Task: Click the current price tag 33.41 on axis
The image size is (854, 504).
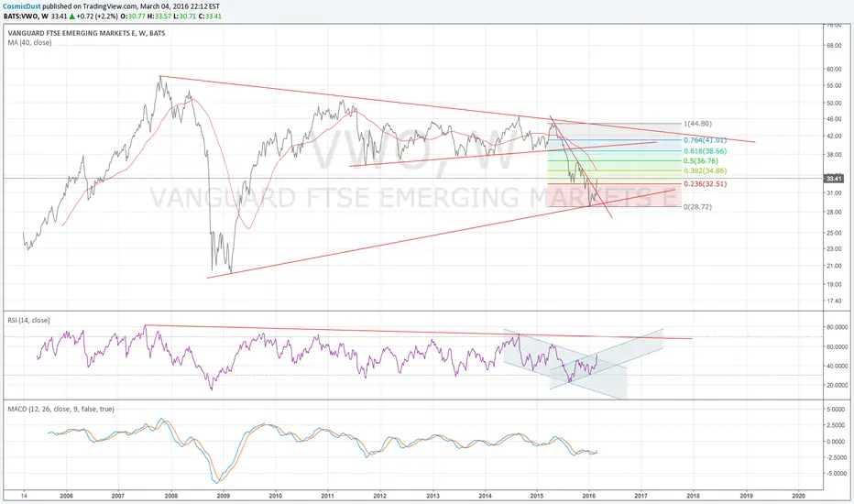Action: 834,178
